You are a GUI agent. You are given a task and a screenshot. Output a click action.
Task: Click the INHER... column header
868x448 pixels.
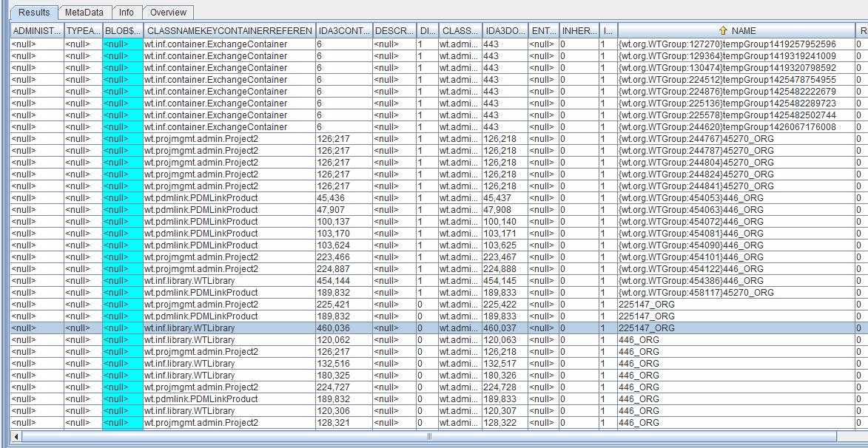pyautogui.click(x=579, y=31)
